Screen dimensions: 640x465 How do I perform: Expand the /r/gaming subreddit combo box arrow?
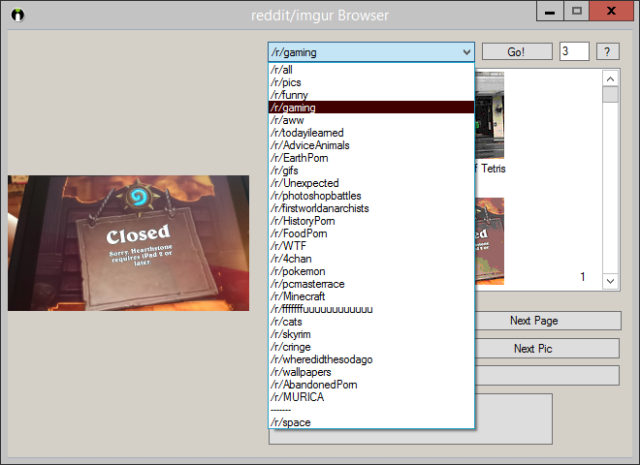(x=465, y=52)
